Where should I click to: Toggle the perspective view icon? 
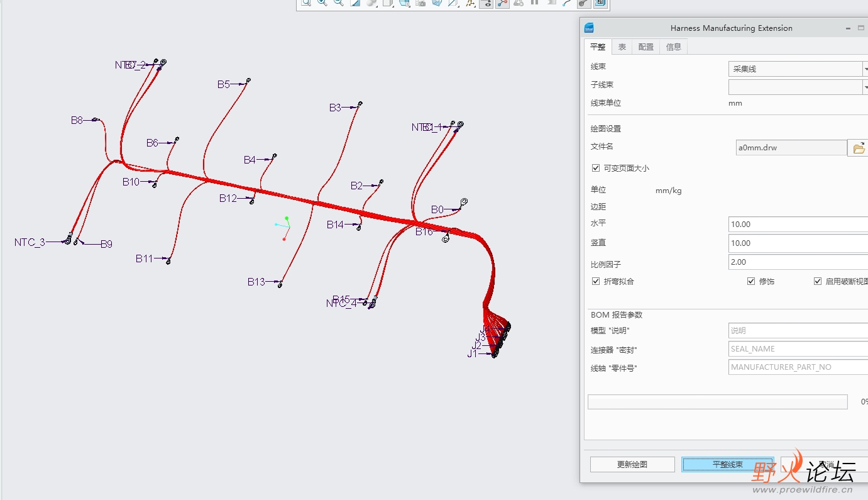(x=437, y=3)
